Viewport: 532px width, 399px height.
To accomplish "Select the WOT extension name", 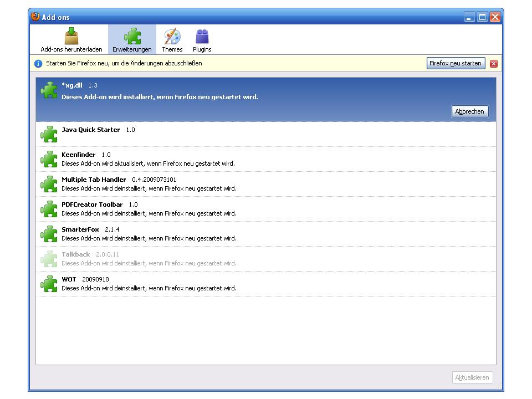I will point(69,279).
